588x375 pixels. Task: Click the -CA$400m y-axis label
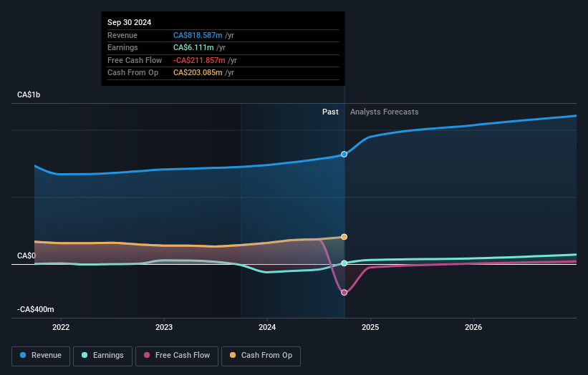pyautogui.click(x=36, y=309)
